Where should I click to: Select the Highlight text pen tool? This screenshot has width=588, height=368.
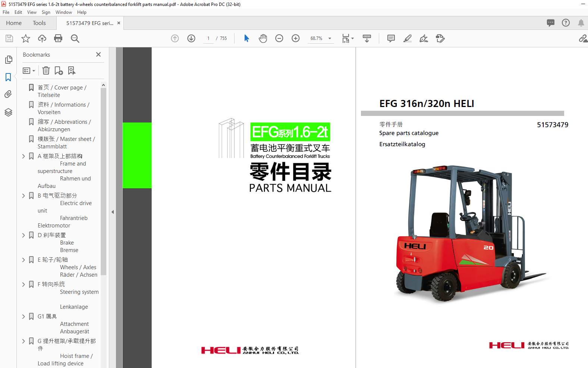click(408, 38)
